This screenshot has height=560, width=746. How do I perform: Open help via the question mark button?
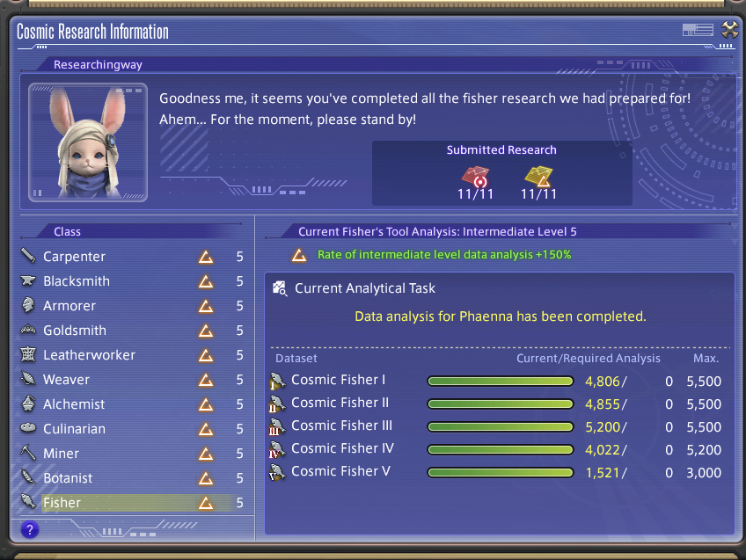tap(30, 529)
